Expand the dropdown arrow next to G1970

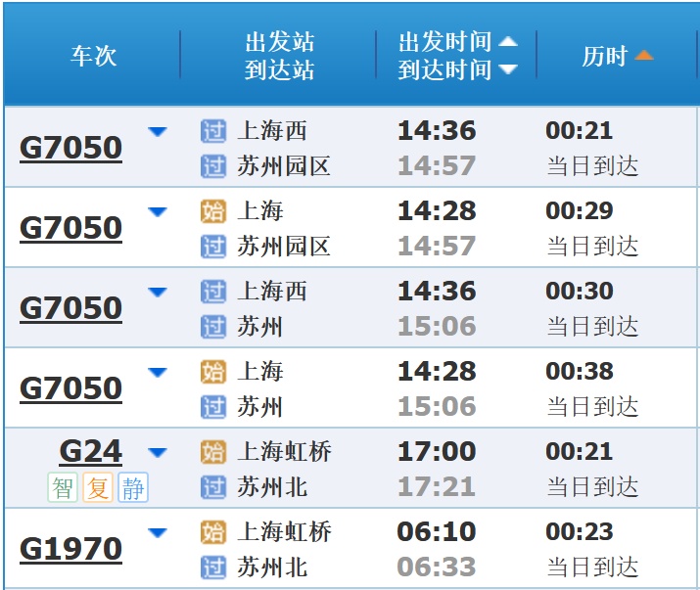click(x=158, y=533)
